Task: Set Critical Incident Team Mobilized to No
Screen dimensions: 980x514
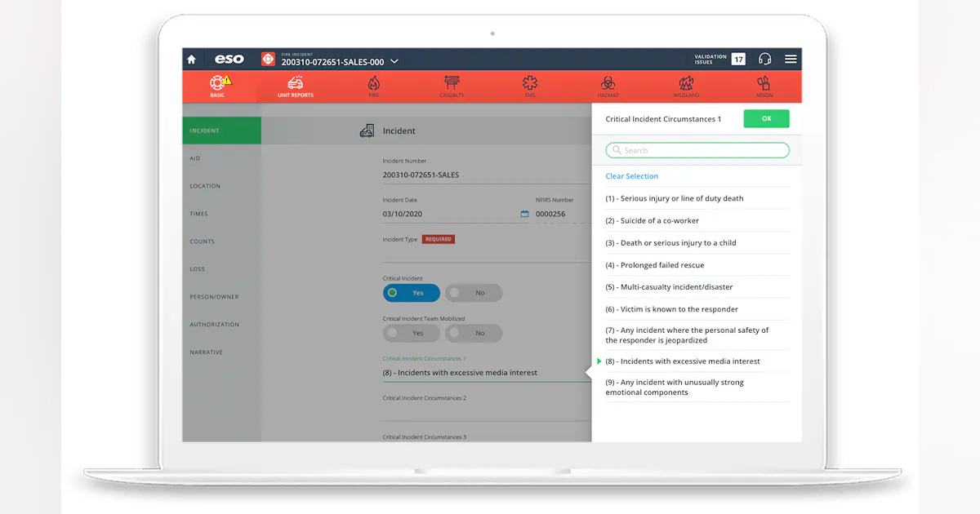Action: click(474, 333)
